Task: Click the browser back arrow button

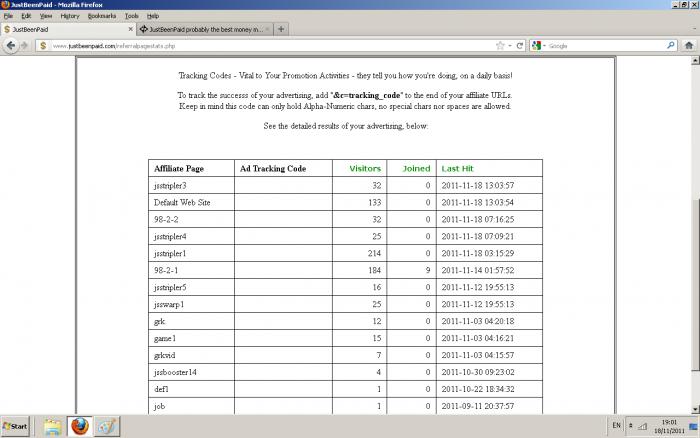Action: click(x=12, y=46)
